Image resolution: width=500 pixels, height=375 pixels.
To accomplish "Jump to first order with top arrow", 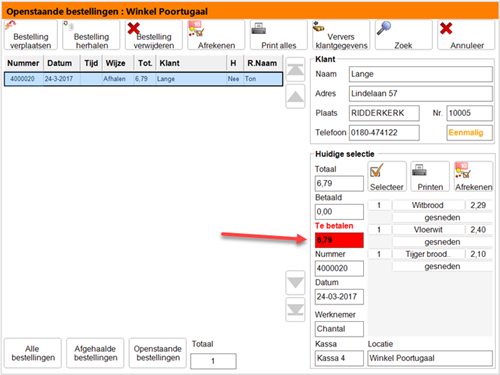I will point(295,69).
